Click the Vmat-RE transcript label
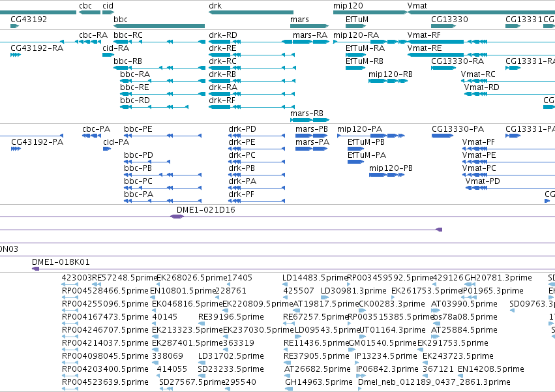Screen dimensions: 555x392 coord(425,48)
